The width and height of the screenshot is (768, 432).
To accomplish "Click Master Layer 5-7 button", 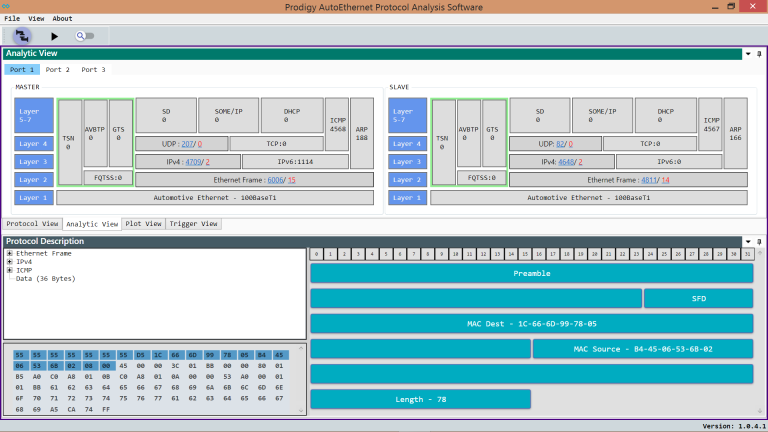I will coord(34,116).
